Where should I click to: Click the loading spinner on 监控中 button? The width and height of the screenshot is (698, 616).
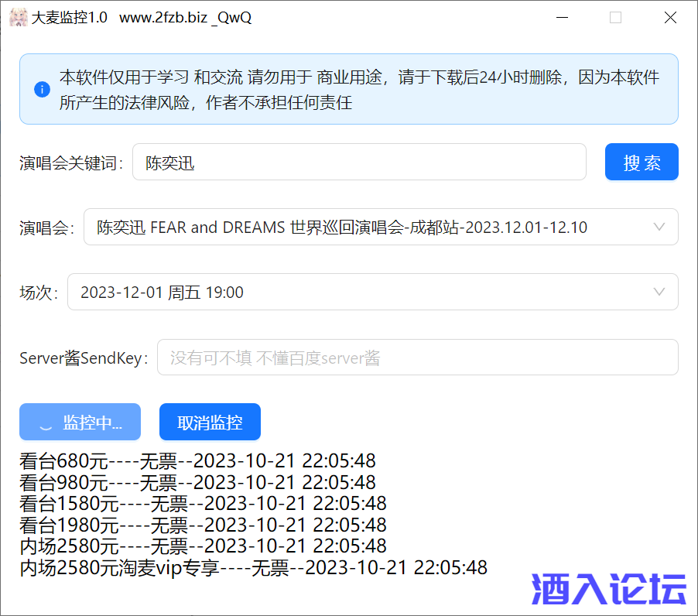click(x=46, y=423)
